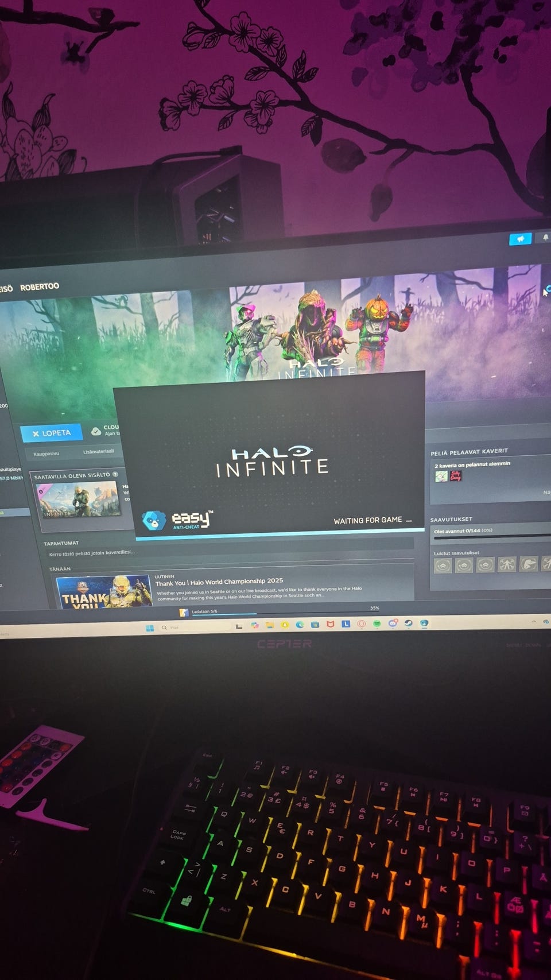Click the PELIÄ PELAAVAT KAVERIT heading
Image resolution: width=551 pixels, height=980 pixels.
pos(469,452)
